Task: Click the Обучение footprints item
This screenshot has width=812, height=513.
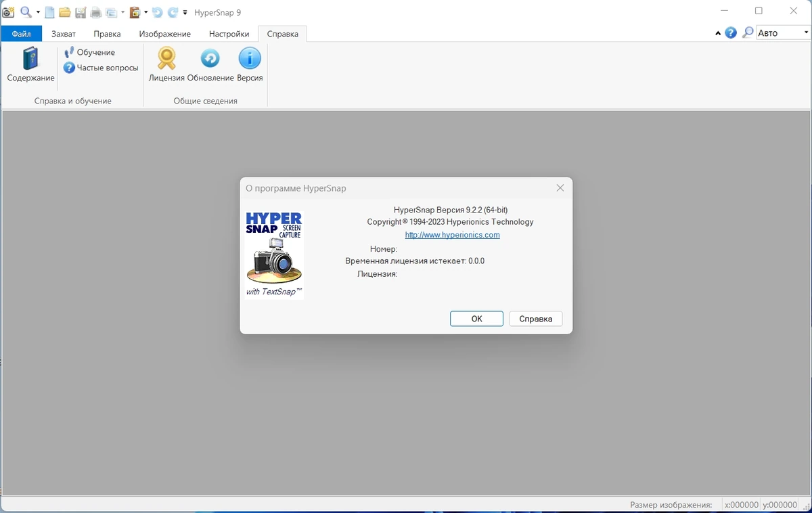Action: (x=89, y=52)
